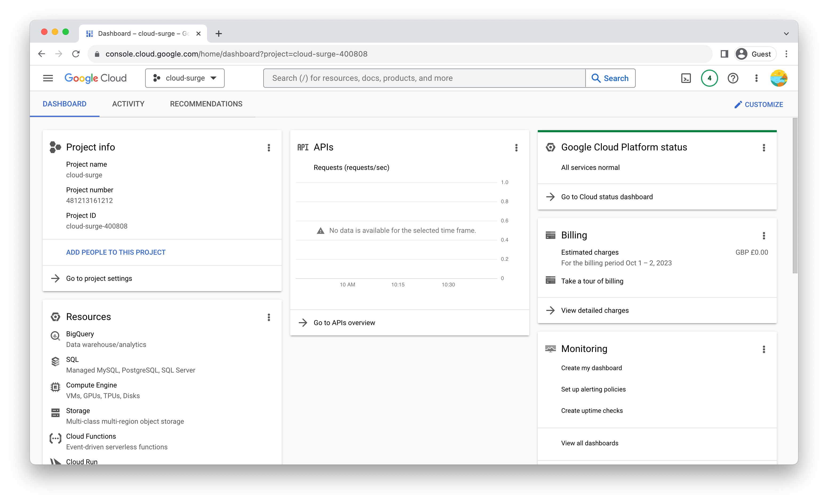The image size is (828, 504).
Task: Open the help question mark menu
Action: click(x=733, y=78)
